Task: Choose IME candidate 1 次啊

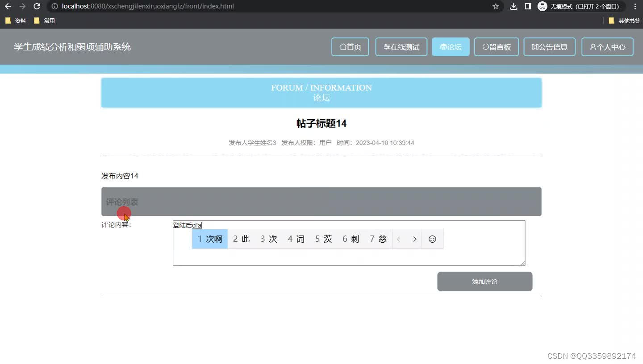Action: click(x=210, y=239)
